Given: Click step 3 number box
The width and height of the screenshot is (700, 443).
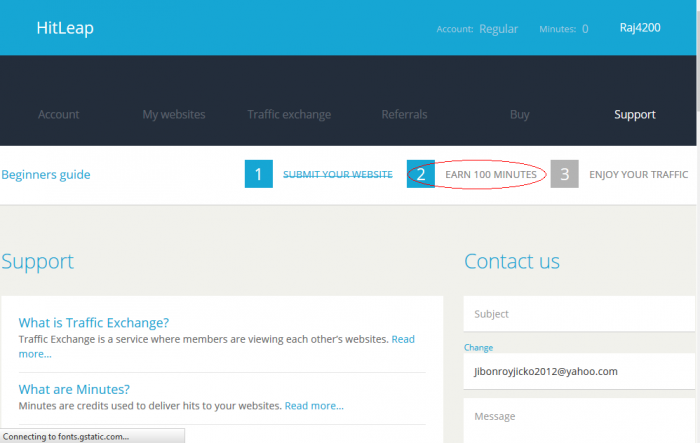Looking at the screenshot, I should pyautogui.click(x=564, y=174).
